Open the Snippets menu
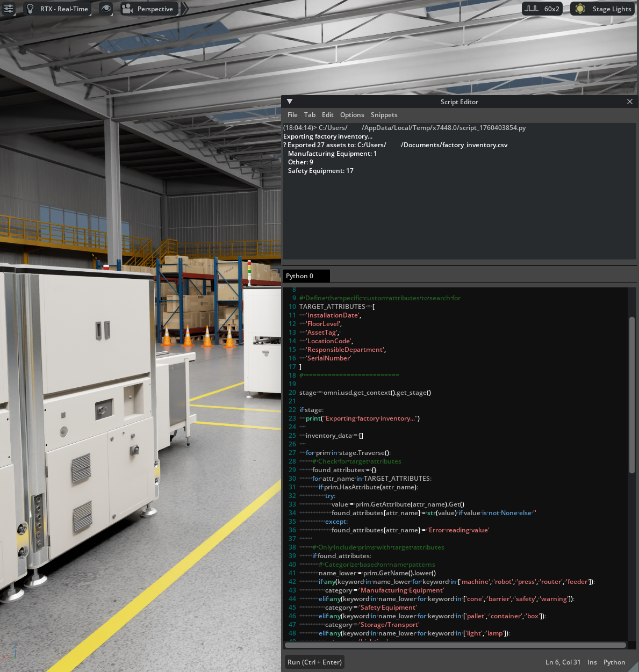The width and height of the screenshot is (639, 672). pos(384,115)
